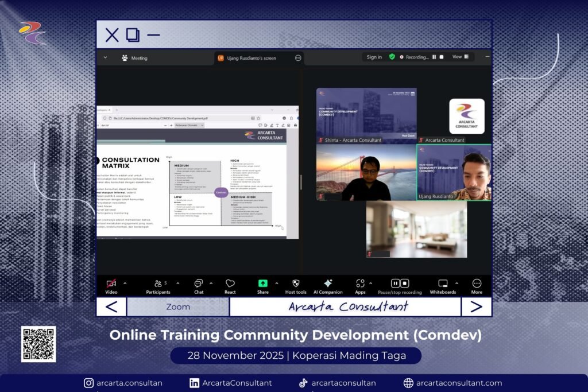Launch AI Companion
The image size is (588, 392).
point(328,284)
